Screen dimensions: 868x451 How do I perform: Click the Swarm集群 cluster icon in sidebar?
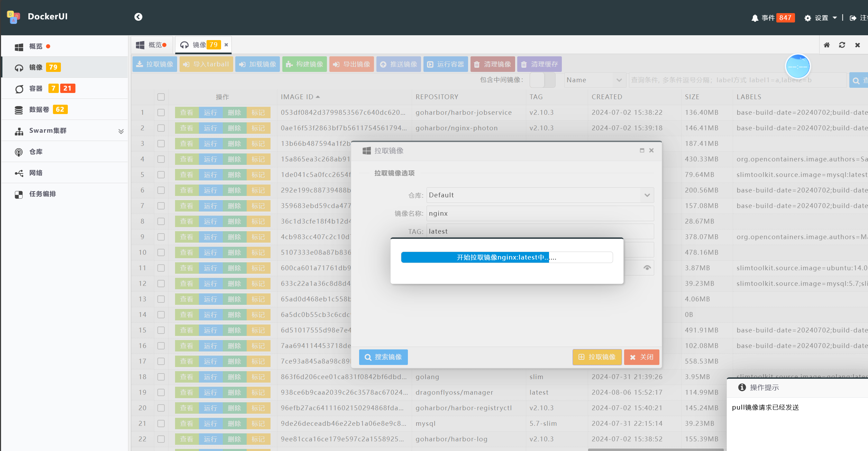[x=19, y=131]
